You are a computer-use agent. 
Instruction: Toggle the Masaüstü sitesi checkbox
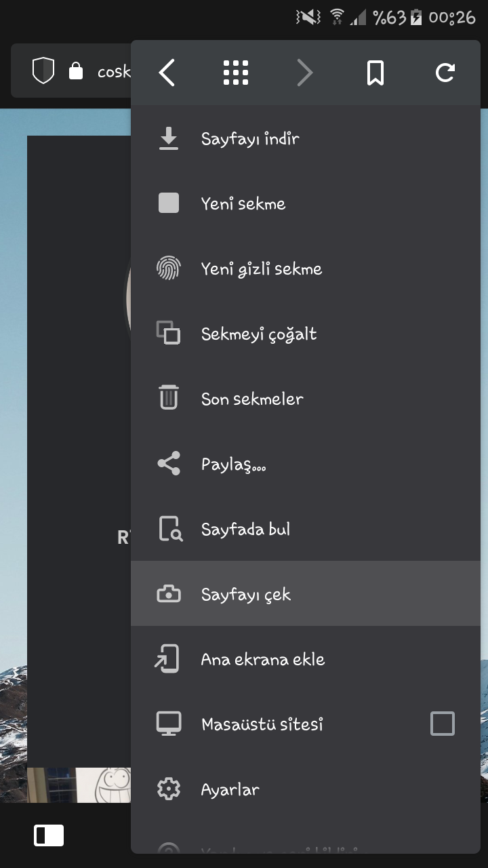coord(443,724)
